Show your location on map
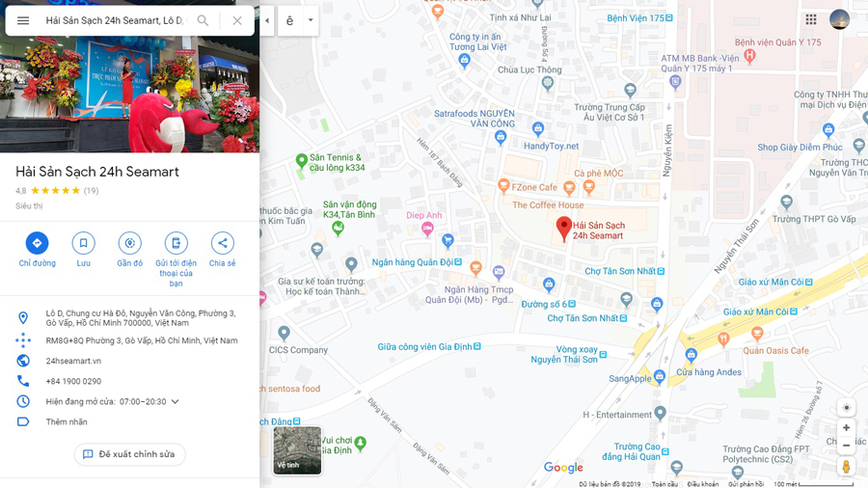 coord(846,408)
